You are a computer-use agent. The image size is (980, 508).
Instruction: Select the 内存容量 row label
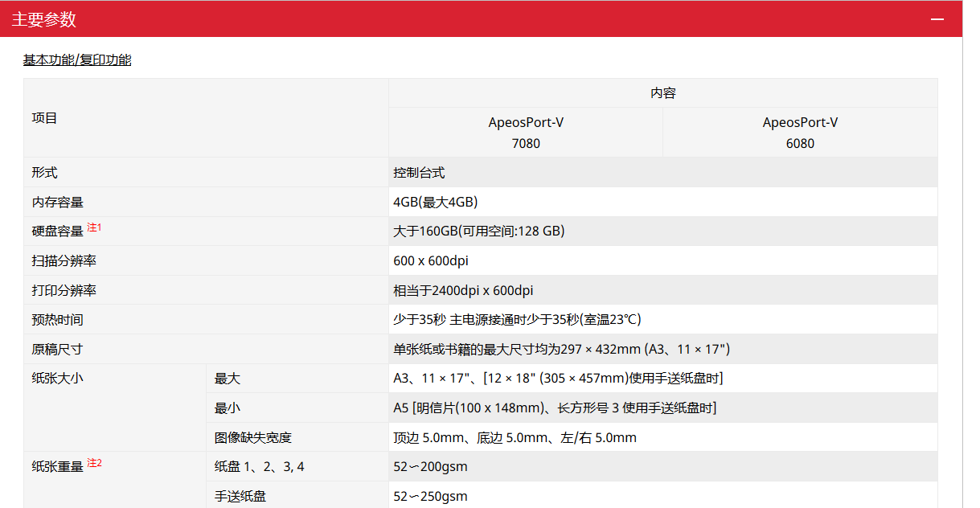tap(58, 203)
